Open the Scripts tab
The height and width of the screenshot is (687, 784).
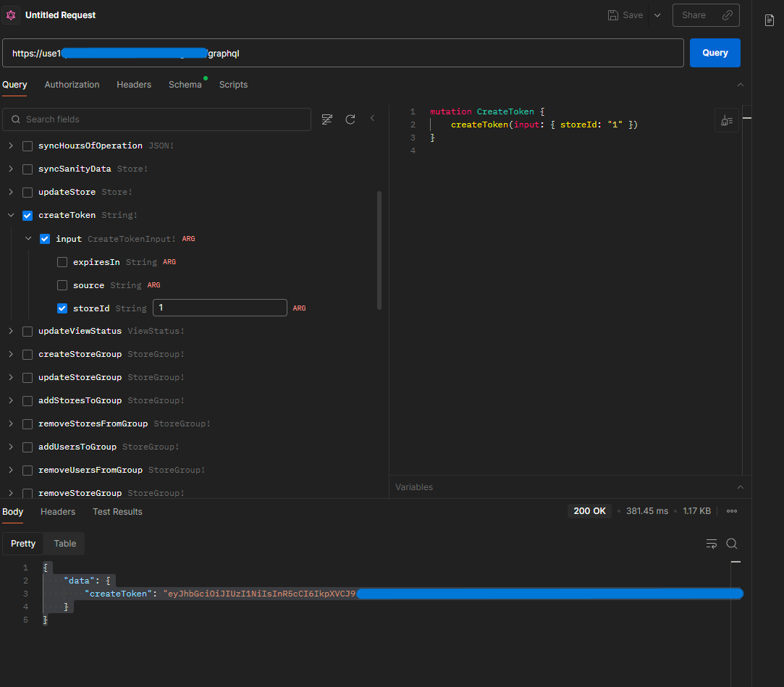234,85
